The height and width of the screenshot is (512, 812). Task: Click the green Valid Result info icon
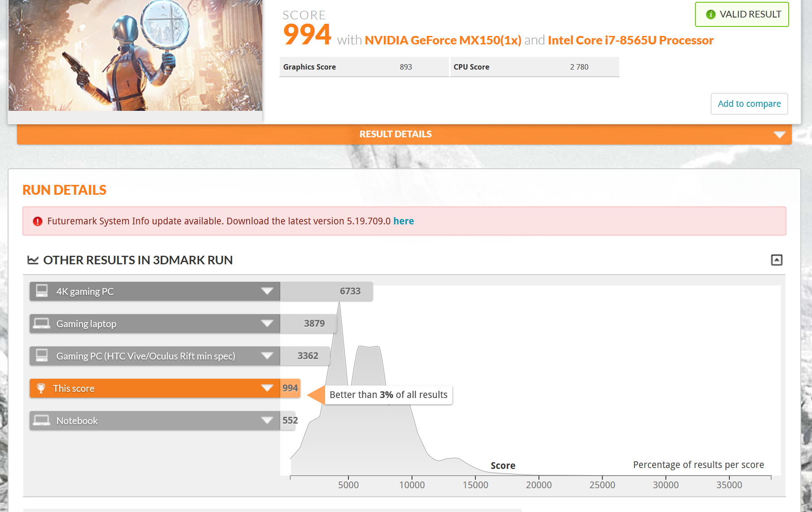pos(711,14)
